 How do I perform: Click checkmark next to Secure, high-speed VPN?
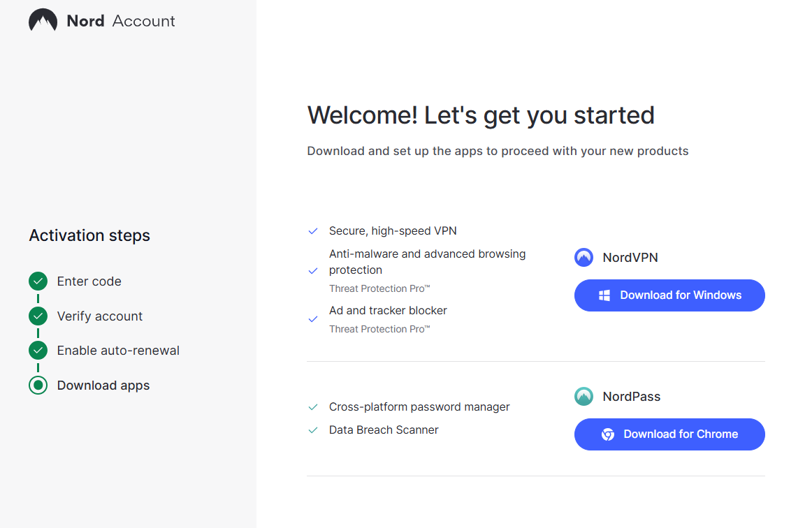point(313,231)
